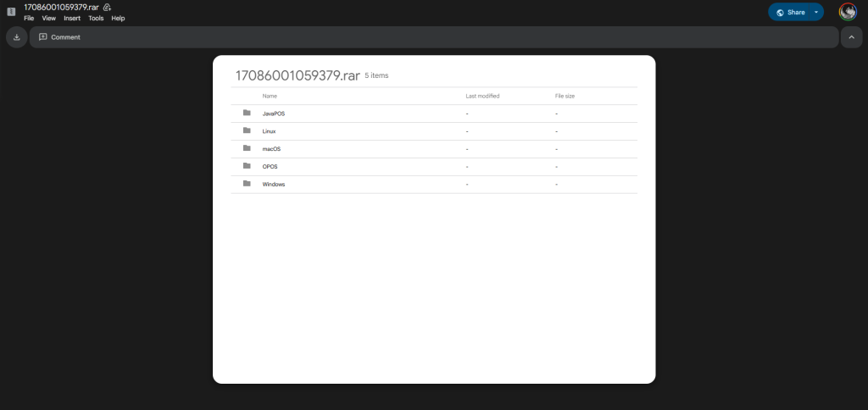Open the File menu
Viewport: 868px width, 410px height.
(x=29, y=18)
